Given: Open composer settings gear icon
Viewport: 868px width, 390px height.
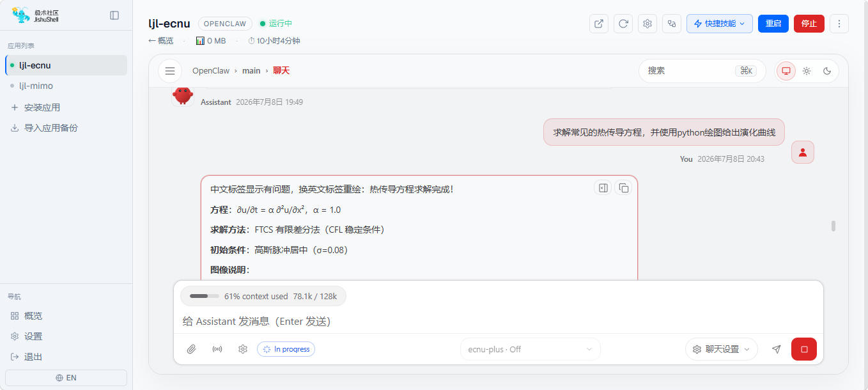Looking at the screenshot, I should [243, 349].
